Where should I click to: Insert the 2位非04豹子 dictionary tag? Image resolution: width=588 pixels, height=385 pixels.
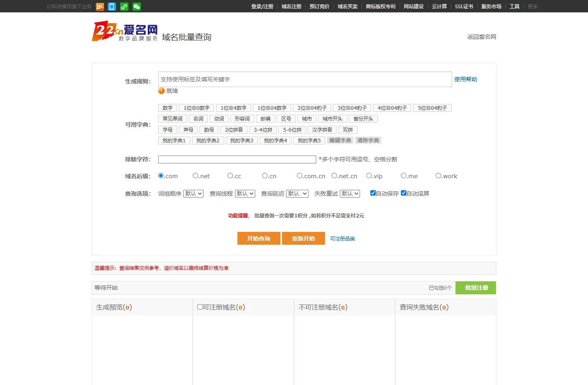point(312,108)
